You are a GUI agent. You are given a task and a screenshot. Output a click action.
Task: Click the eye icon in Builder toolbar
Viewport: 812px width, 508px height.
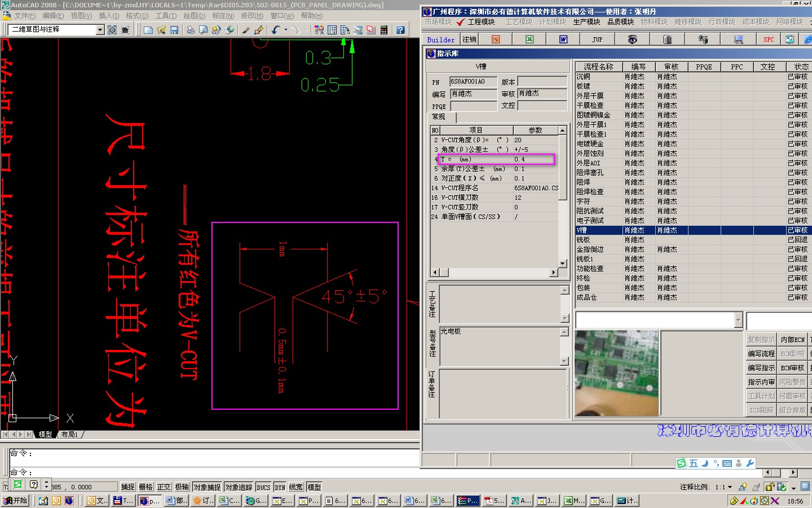632,39
